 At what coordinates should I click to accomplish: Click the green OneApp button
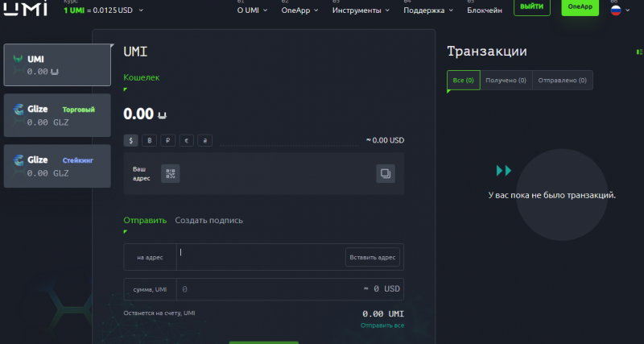click(x=580, y=7)
